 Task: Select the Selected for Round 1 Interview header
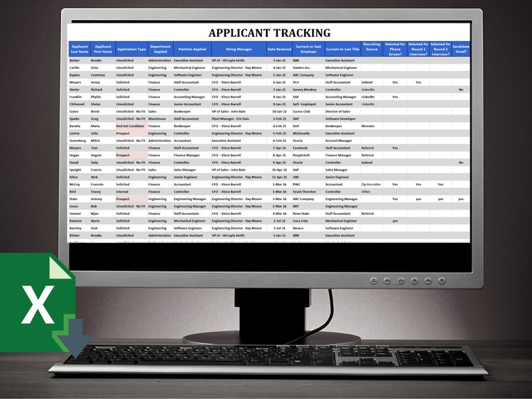pos(418,49)
